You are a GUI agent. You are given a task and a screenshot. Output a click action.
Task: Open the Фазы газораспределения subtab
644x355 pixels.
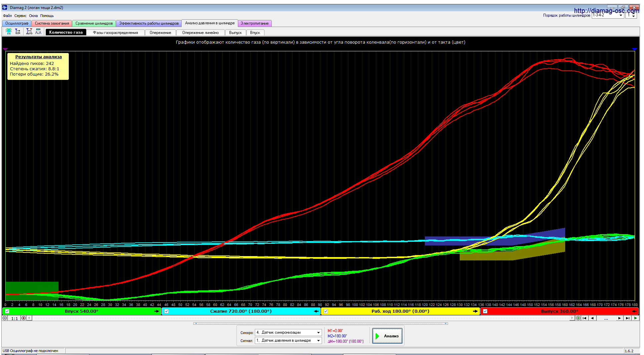(x=115, y=33)
